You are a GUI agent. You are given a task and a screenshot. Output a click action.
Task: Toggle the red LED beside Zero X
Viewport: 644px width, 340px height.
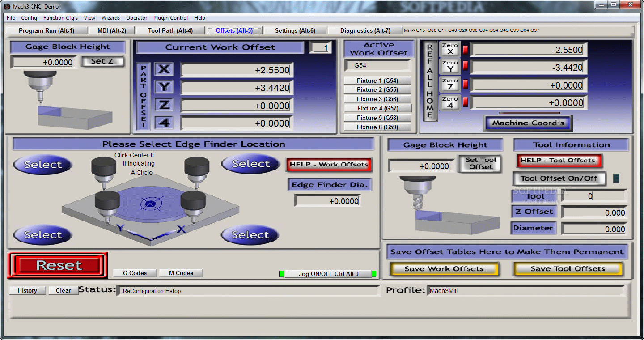click(465, 49)
